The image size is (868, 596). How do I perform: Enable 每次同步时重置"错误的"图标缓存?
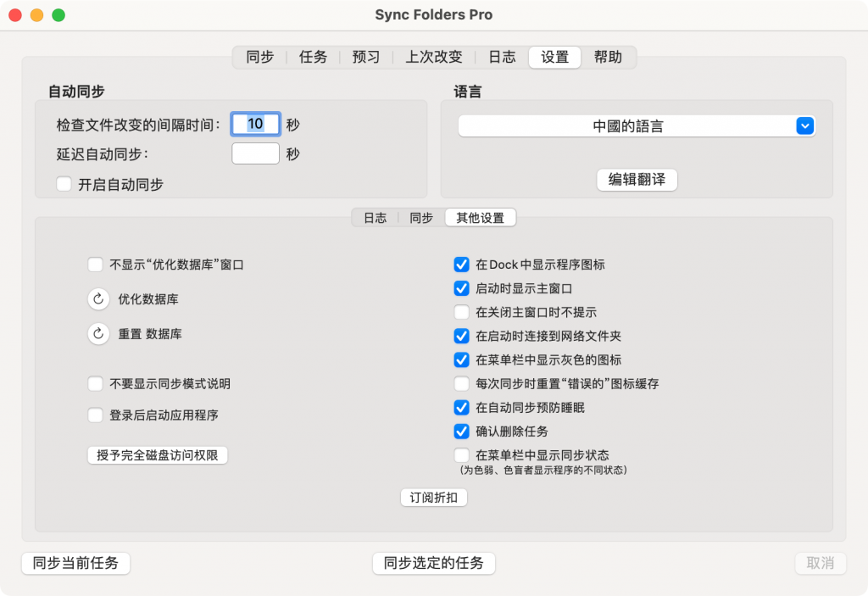(461, 383)
